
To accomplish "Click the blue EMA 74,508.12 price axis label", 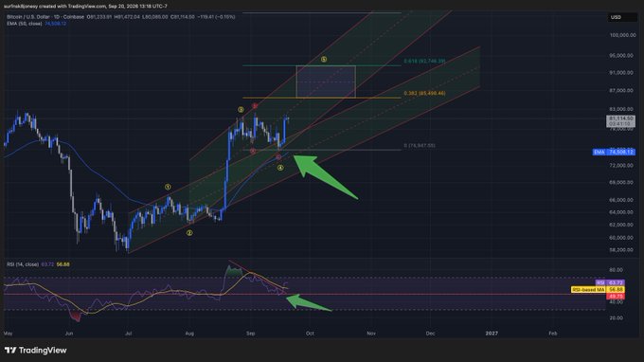I will (x=614, y=152).
